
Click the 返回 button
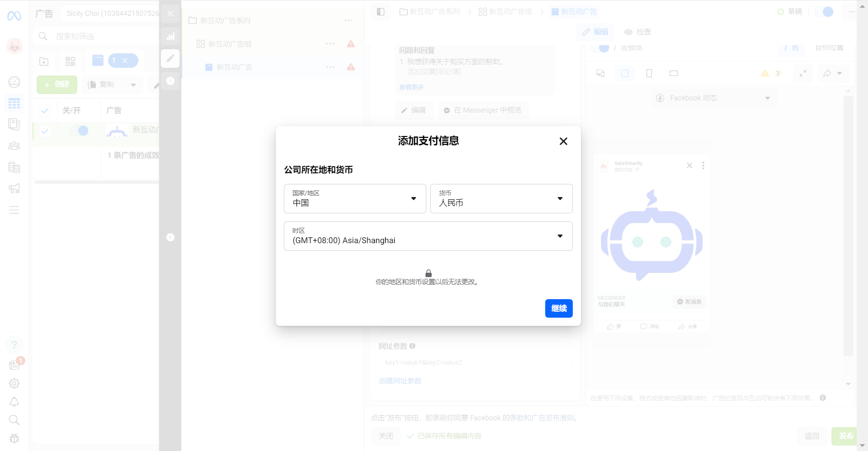[812, 436]
